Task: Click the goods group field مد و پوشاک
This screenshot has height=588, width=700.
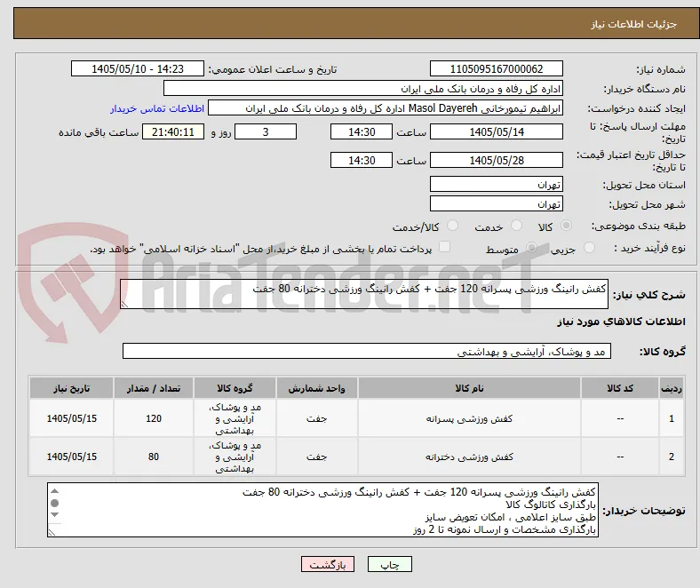Action: click(x=367, y=352)
